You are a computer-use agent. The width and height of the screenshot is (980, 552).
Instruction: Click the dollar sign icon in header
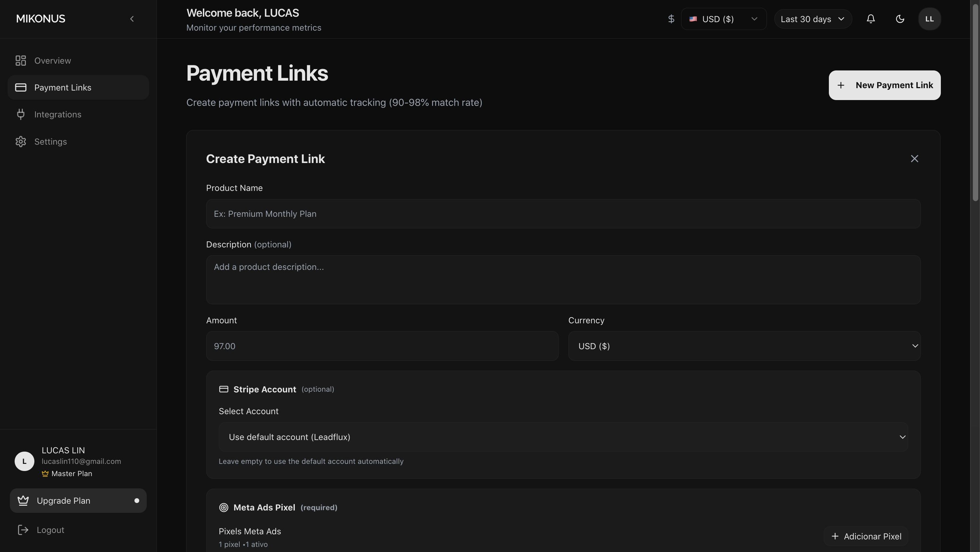tap(671, 19)
